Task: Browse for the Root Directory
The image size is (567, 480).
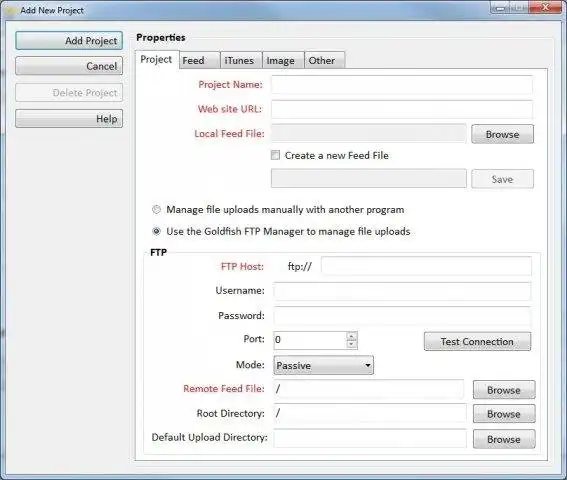Action: 504,414
